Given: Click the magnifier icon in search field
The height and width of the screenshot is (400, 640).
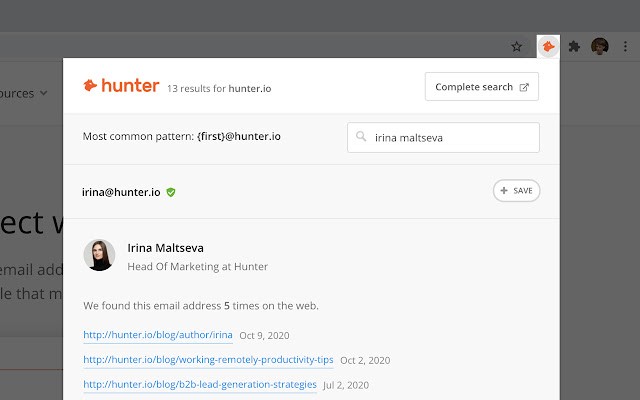Looking at the screenshot, I should pos(360,138).
